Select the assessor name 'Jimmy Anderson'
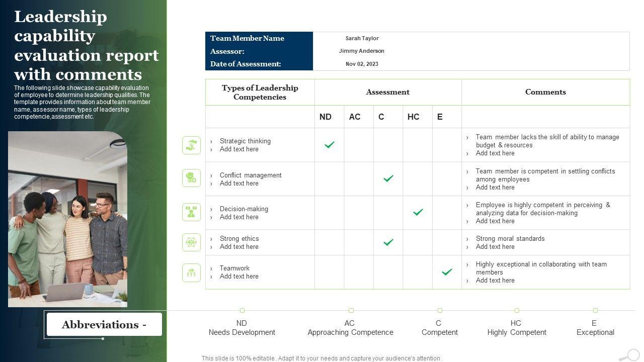Screen dimensions: 644x362 pyautogui.click(x=362, y=51)
